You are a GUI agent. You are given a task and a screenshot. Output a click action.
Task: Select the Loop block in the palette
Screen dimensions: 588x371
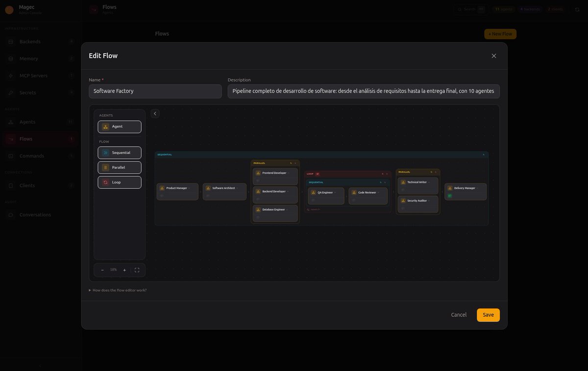click(x=120, y=182)
